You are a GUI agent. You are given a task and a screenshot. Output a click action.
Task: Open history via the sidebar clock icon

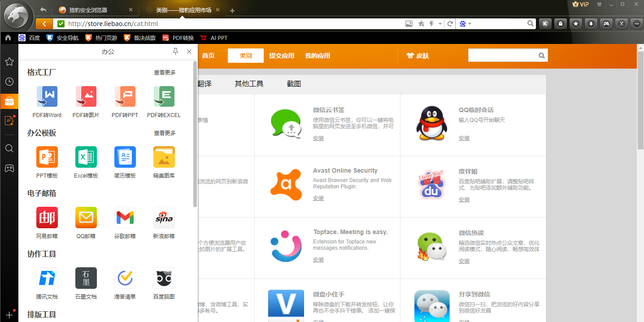pyautogui.click(x=9, y=82)
